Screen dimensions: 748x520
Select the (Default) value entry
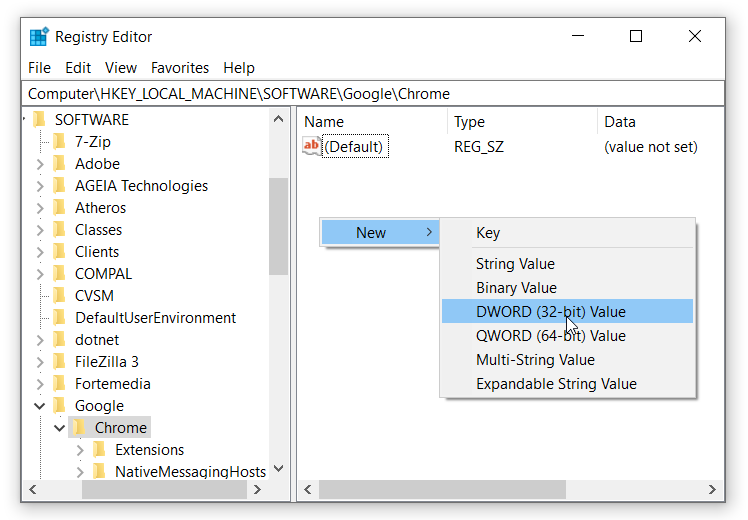tap(355, 146)
